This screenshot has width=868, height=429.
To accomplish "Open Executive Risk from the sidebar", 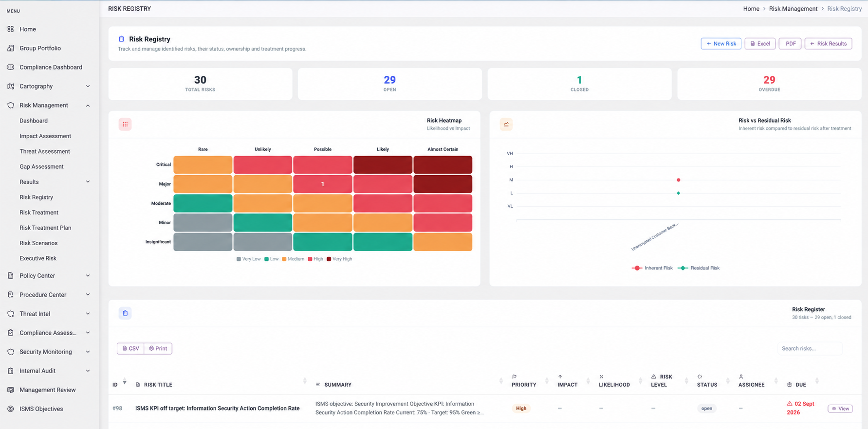I will (x=38, y=258).
